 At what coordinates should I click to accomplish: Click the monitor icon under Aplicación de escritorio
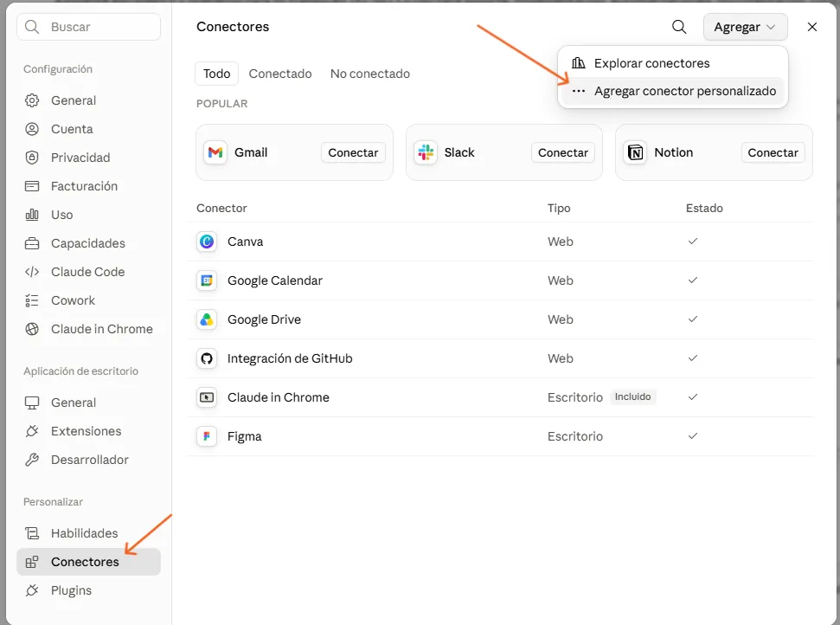[x=32, y=403]
